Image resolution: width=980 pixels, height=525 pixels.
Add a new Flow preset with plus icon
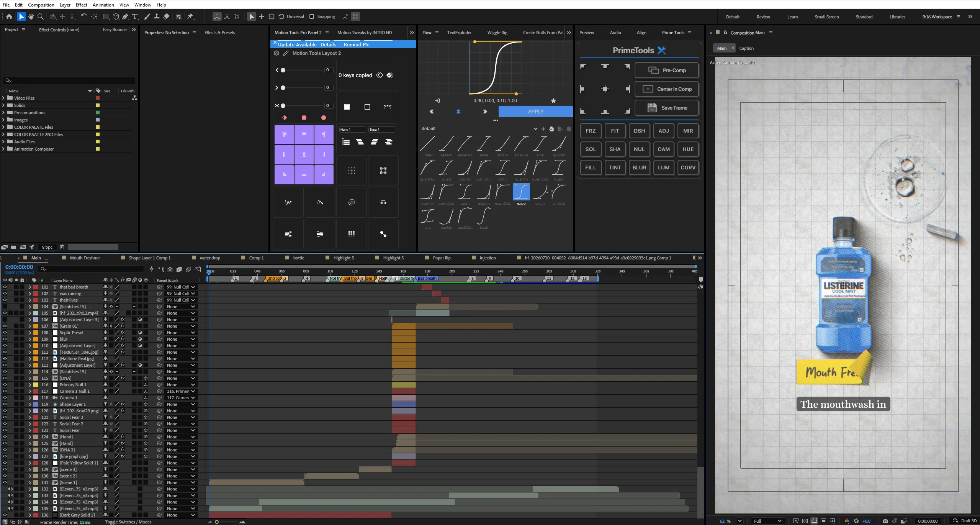click(x=543, y=129)
